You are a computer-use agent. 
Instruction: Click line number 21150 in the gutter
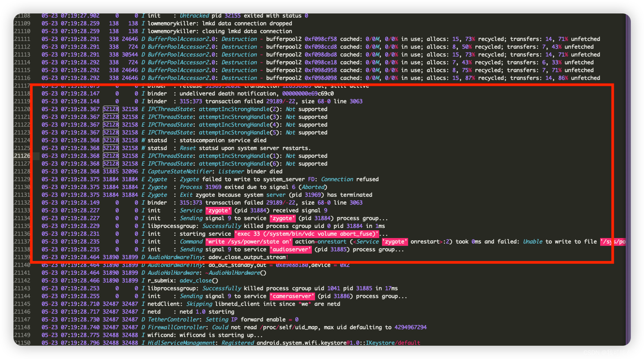pyautogui.click(x=22, y=343)
